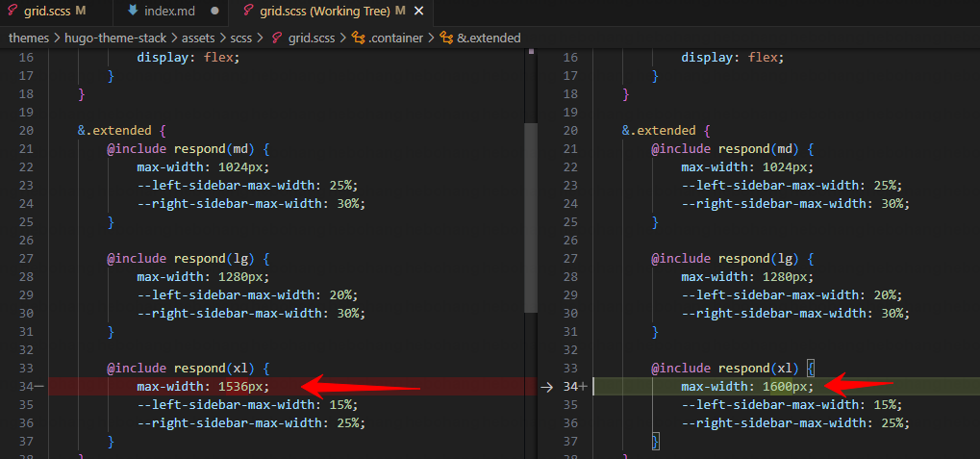Open the index.md tab

click(170, 12)
